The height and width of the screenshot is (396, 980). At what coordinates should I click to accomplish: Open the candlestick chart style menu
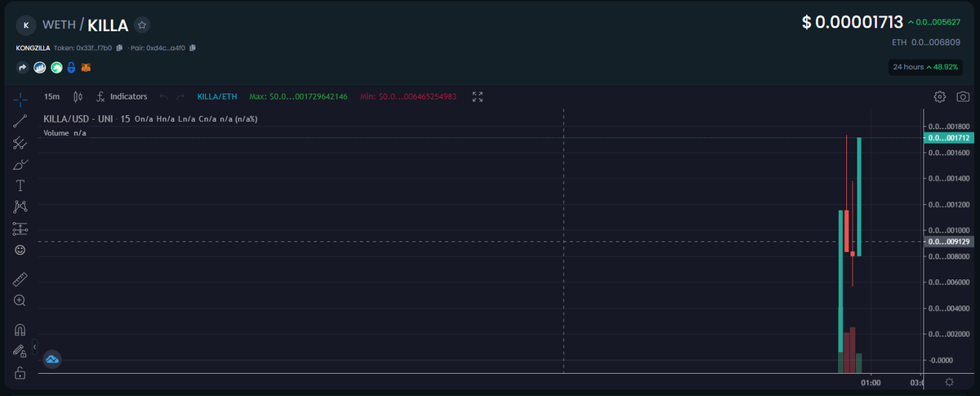coord(78,96)
